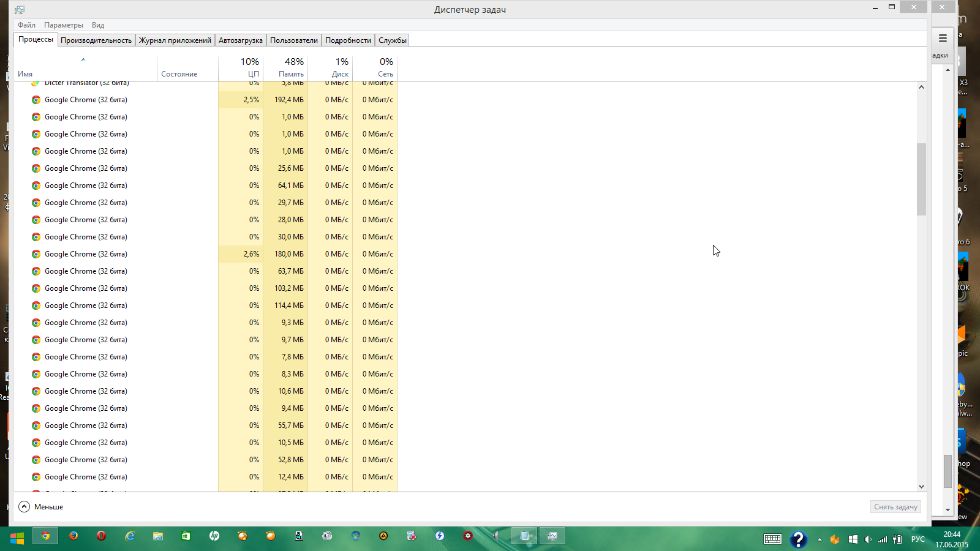This screenshot has height=551, width=980.
Task: Click the 52,8 МБ memory cell
Action: tap(285, 460)
